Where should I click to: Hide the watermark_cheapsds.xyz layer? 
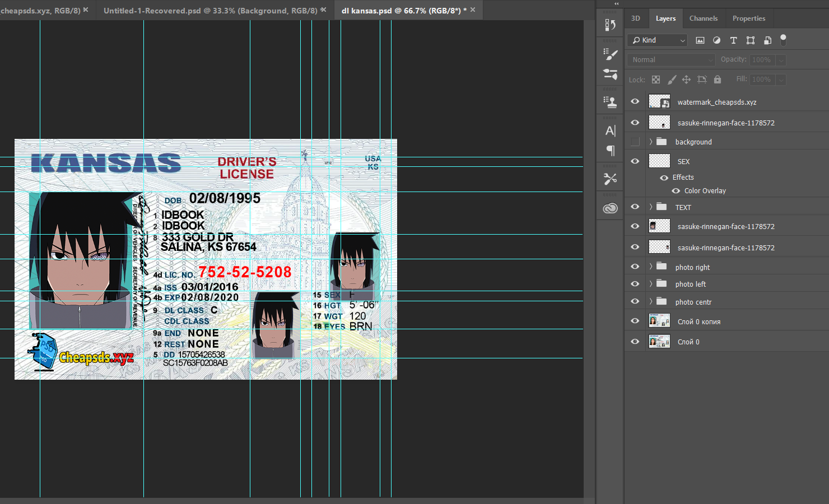635,101
